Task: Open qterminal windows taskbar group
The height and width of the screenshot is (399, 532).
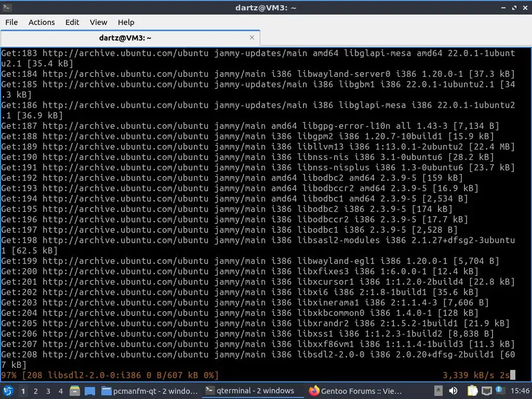Action: coord(252,391)
